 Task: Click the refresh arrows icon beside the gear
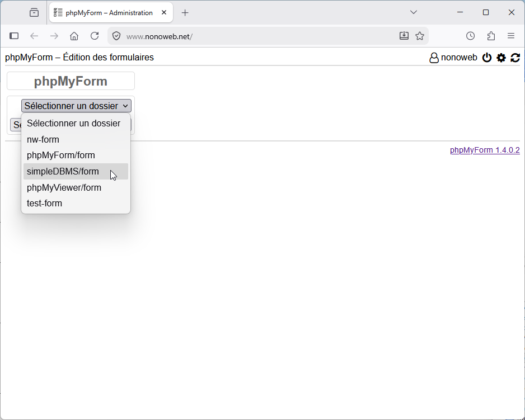coord(515,58)
